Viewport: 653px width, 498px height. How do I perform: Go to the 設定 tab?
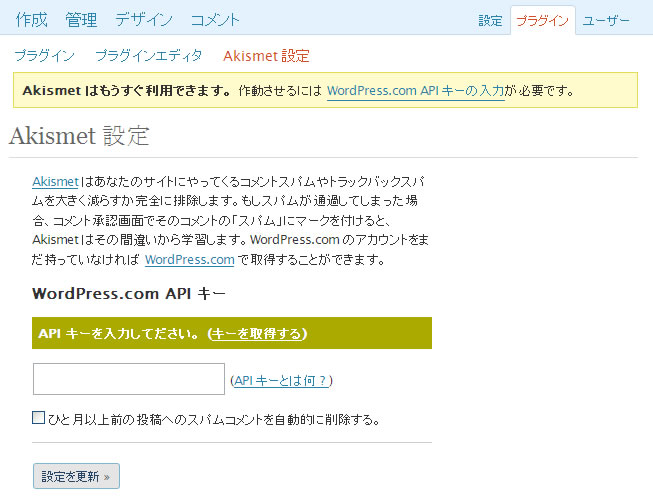click(x=490, y=20)
